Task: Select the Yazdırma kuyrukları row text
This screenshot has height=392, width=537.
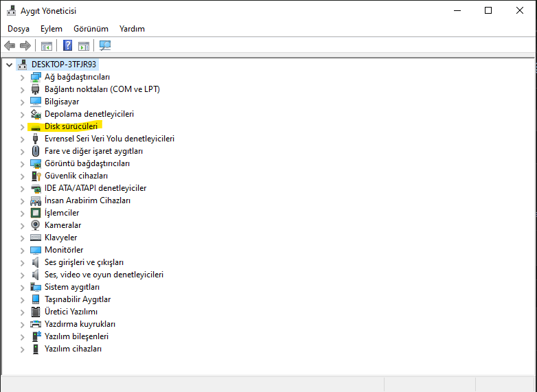Action: pos(80,324)
